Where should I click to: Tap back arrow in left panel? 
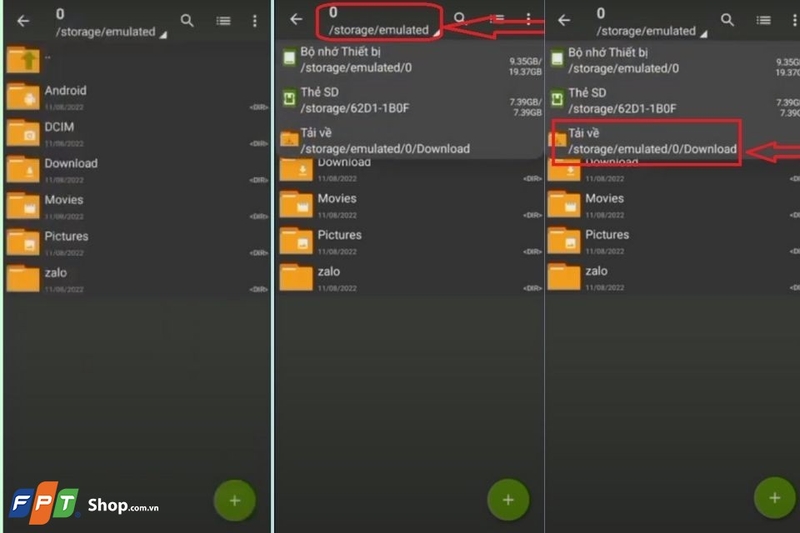click(23, 21)
